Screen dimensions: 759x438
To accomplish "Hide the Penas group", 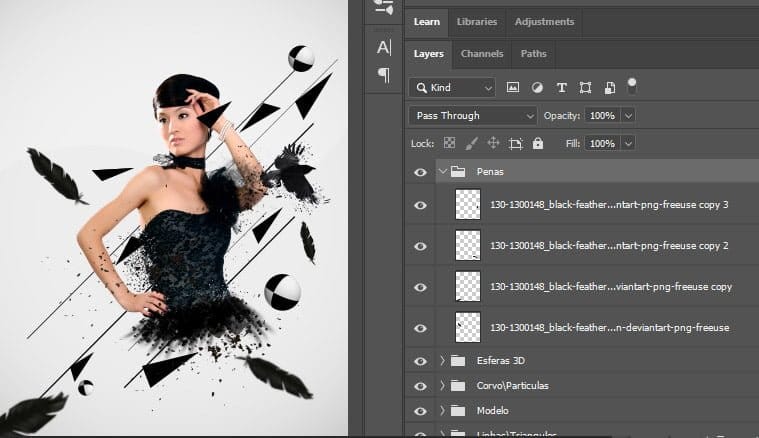I will tap(420, 172).
